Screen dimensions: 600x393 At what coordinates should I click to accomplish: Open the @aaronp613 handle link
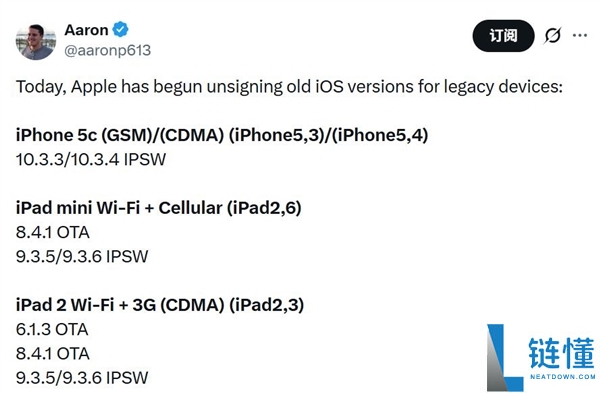pos(108,50)
